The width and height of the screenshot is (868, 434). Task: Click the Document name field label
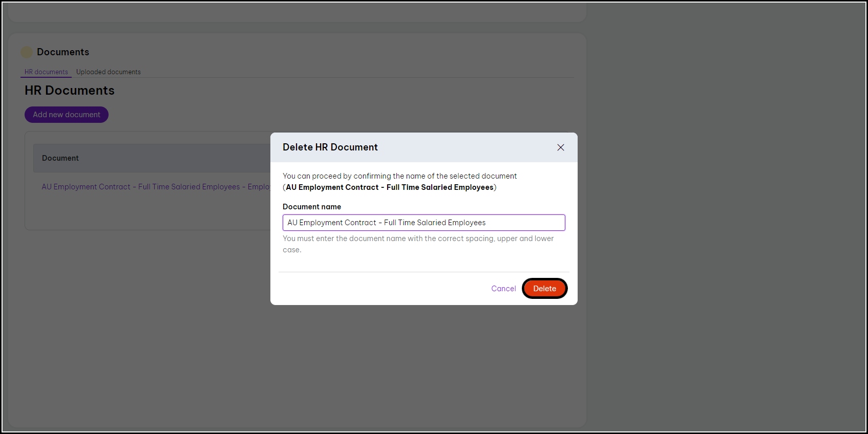click(x=312, y=207)
